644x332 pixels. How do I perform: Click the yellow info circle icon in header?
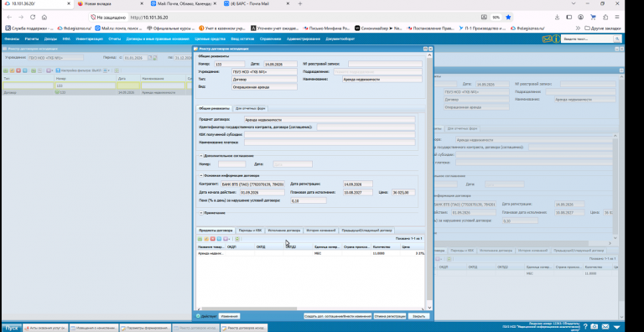pyautogui.click(x=556, y=39)
